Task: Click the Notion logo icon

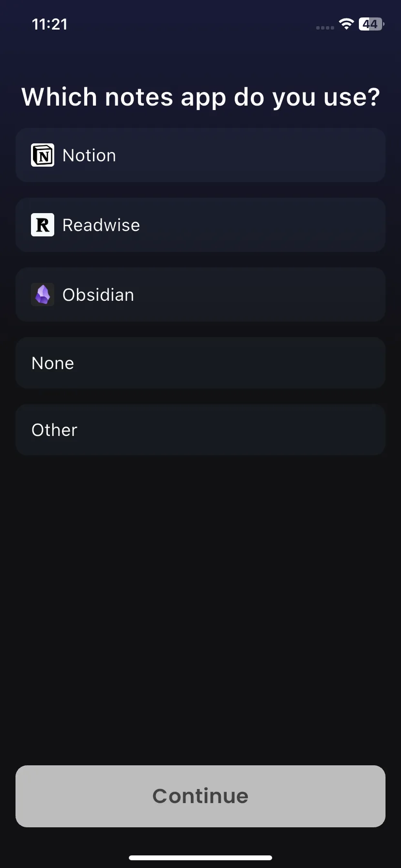Action: (43, 155)
